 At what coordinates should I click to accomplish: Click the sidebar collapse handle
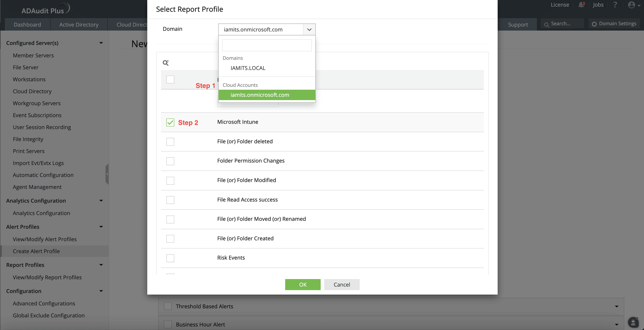107,174
